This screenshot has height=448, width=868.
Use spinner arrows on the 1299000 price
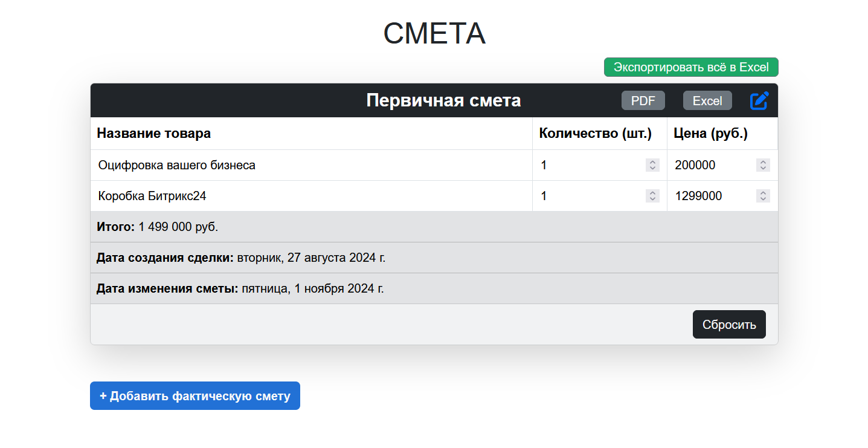(763, 196)
